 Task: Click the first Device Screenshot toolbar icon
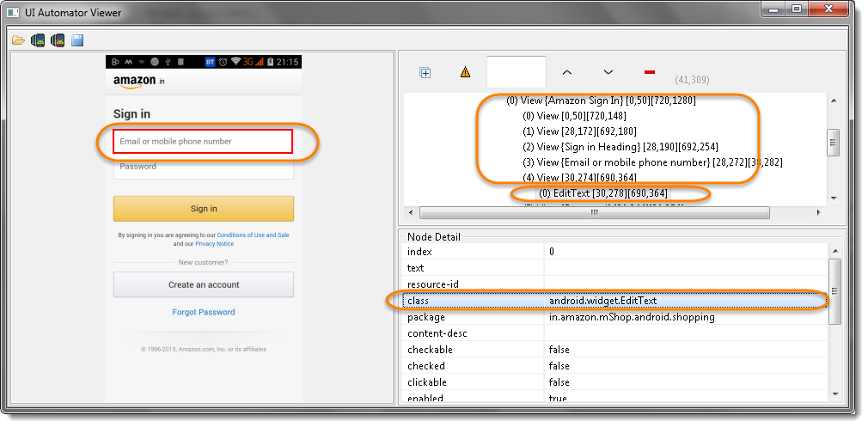pyautogui.click(x=38, y=40)
